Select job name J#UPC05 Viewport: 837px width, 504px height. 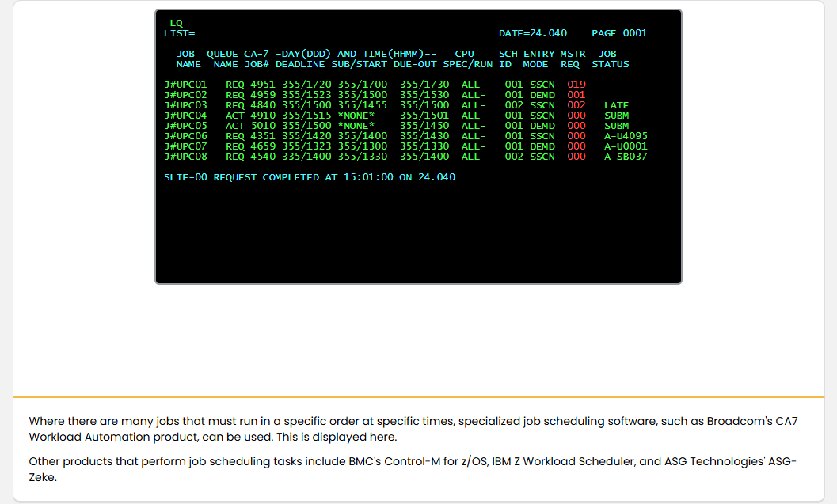185,126
